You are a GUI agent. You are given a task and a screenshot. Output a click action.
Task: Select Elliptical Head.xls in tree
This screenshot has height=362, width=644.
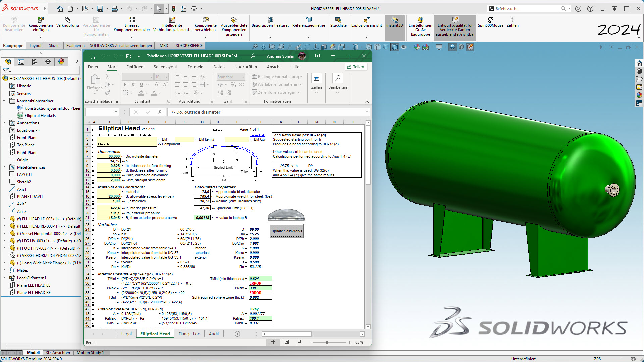[40, 115]
